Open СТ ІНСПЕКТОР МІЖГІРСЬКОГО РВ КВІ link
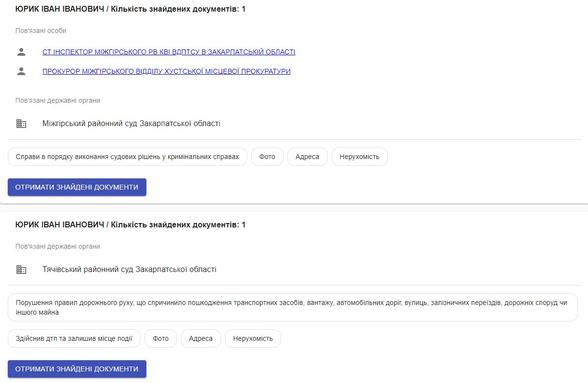Screen dimensions: 588x383 (169, 52)
